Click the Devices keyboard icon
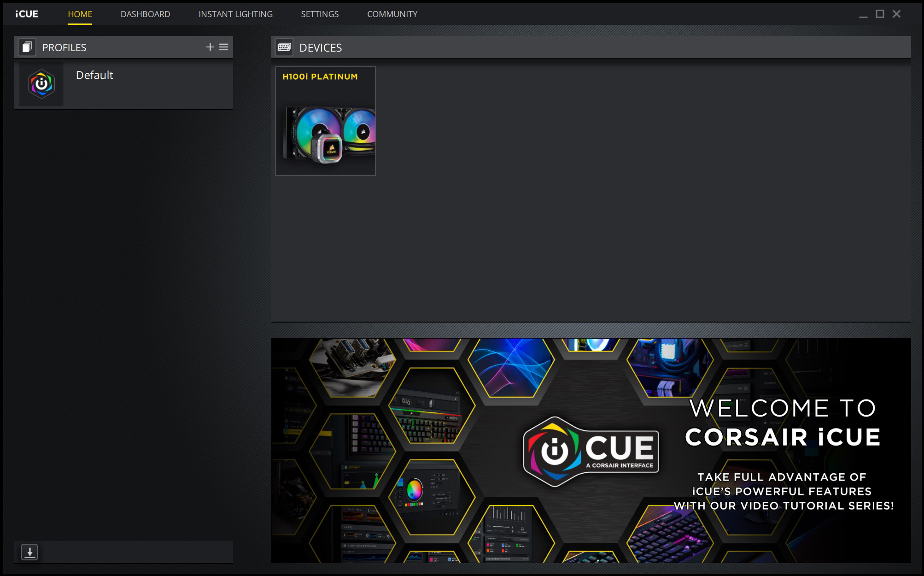The height and width of the screenshot is (576, 924). tap(284, 47)
